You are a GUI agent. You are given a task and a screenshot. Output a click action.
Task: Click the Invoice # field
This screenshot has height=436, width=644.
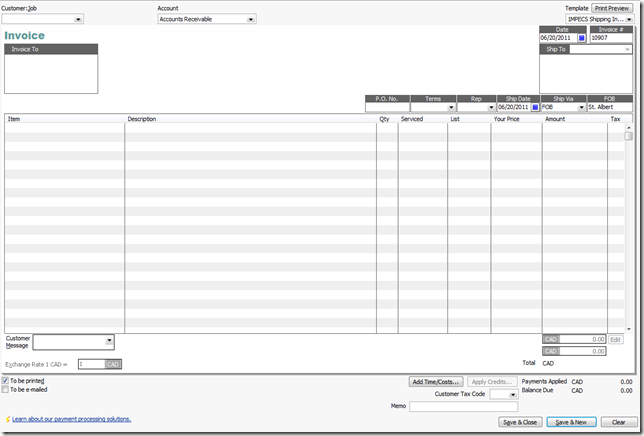click(x=611, y=38)
